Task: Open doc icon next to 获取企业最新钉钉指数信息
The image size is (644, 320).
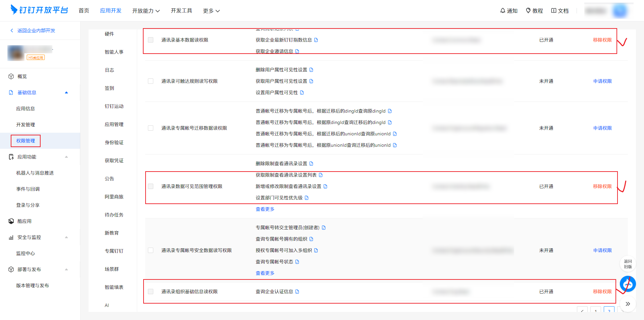Action: pos(316,40)
